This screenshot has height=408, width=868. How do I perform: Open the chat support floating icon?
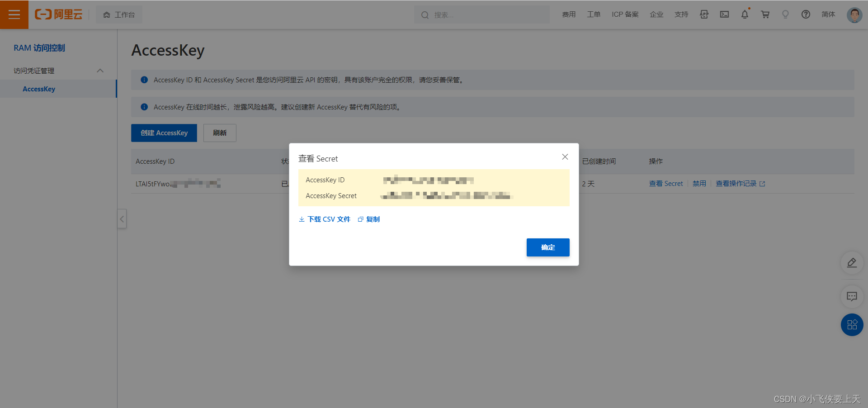coord(852,297)
